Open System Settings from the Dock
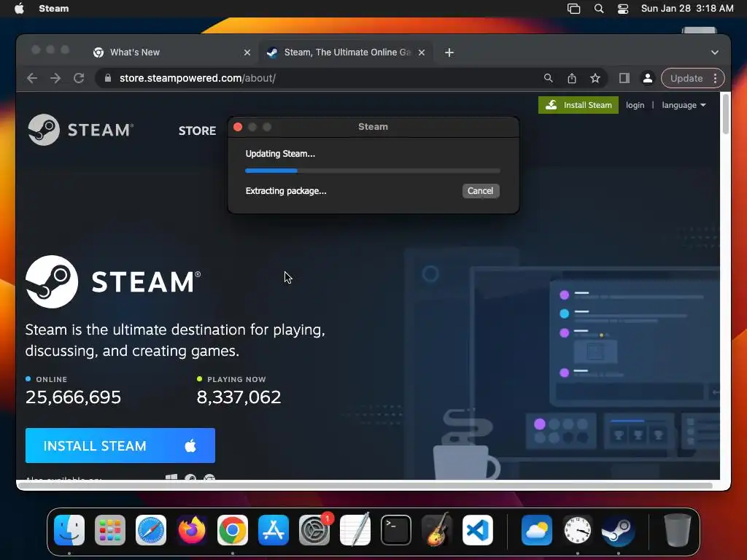 point(314,530)
